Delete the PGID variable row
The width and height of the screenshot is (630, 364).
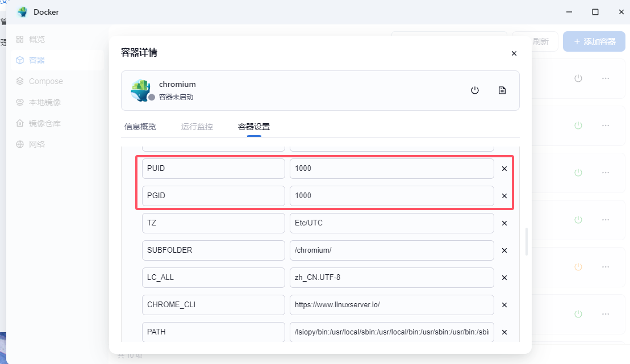point(504,196)
